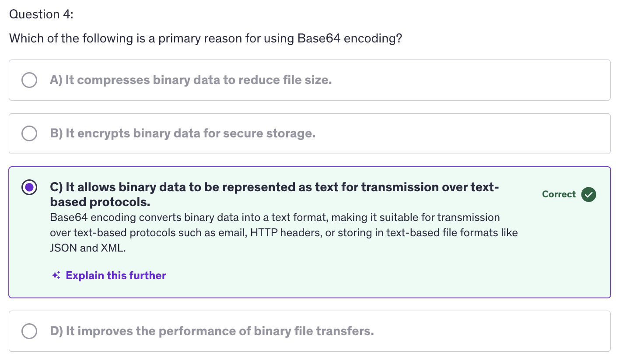Select the radio button for option A
The height and width of the screenshot is (364, 623).
coord(29,80)
